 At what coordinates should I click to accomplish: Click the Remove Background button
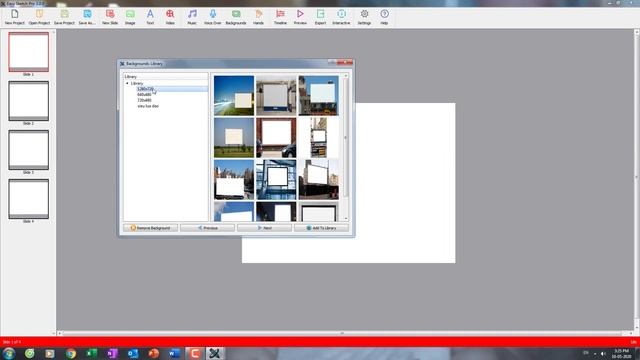click(x=150, y=228)
